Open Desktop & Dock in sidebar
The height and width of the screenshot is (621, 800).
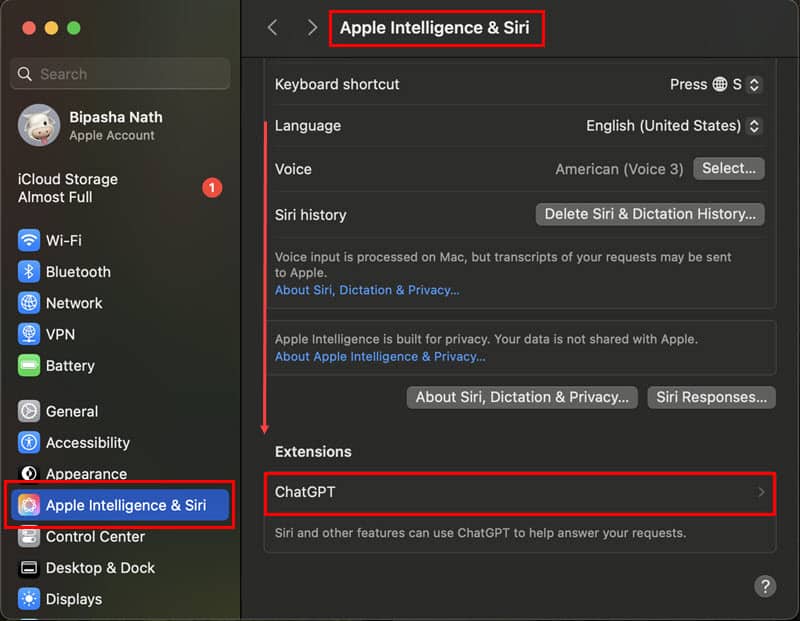(100, 568)
